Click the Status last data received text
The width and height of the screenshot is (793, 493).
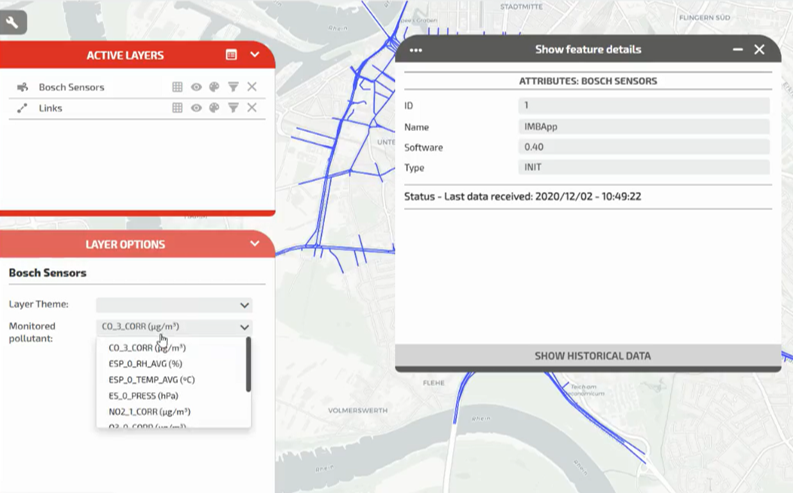pos(522,197)
